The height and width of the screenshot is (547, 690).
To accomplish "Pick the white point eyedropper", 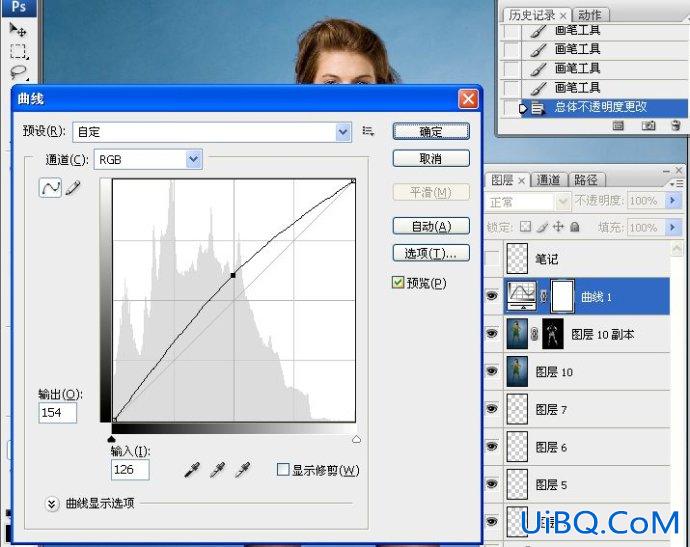I will 243,470.
